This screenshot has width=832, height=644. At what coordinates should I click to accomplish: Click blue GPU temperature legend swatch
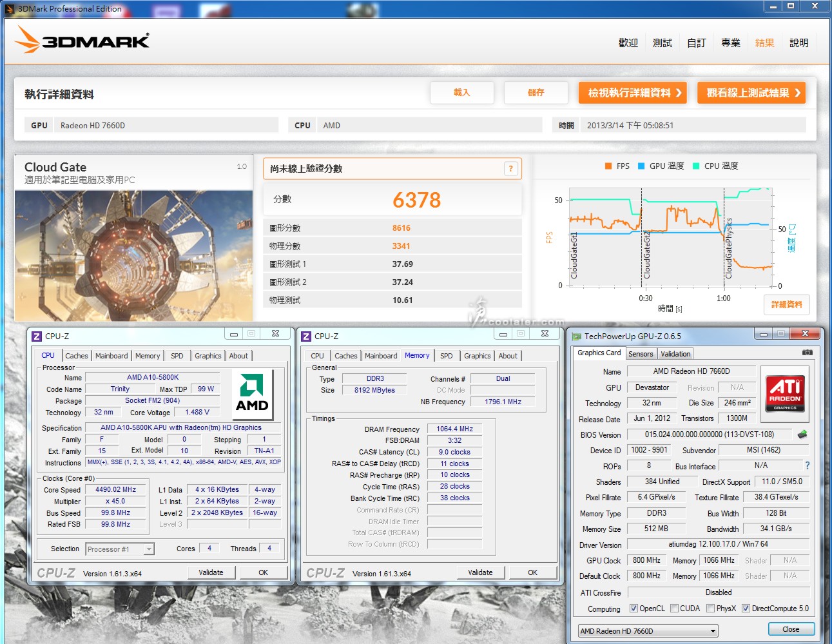(641, 166)
